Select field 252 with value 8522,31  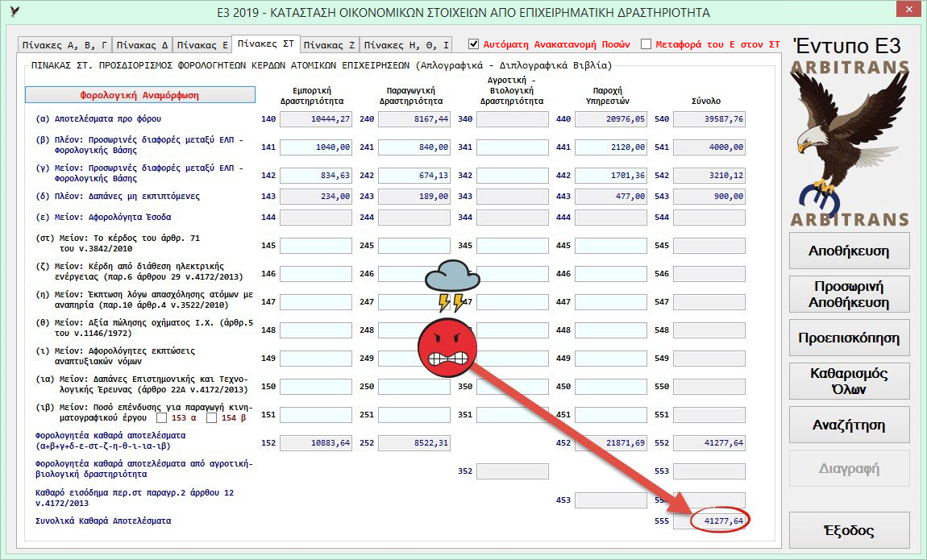coord(414,443)
